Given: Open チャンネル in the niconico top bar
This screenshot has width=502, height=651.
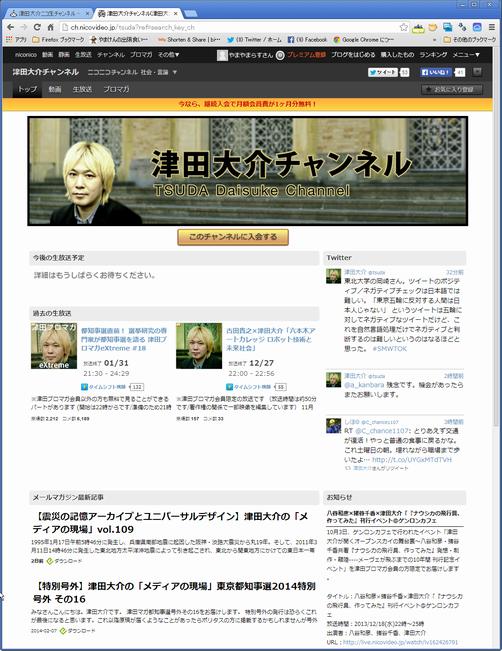Looking at the screenshot, I should (x=111, y=54).
